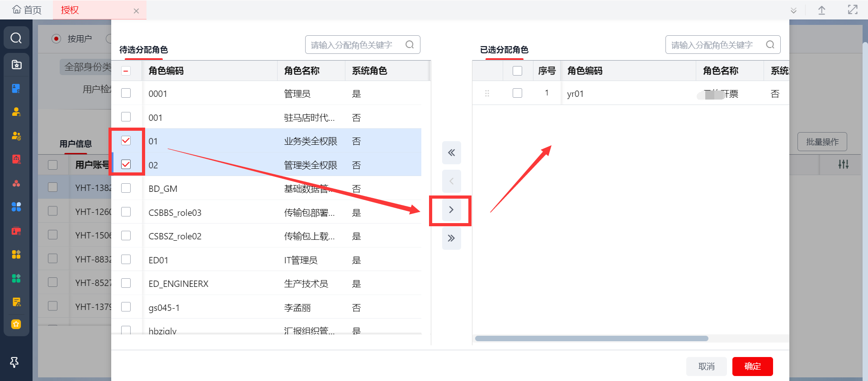Click the pin icon at sidebar bottom

point(14,362)
